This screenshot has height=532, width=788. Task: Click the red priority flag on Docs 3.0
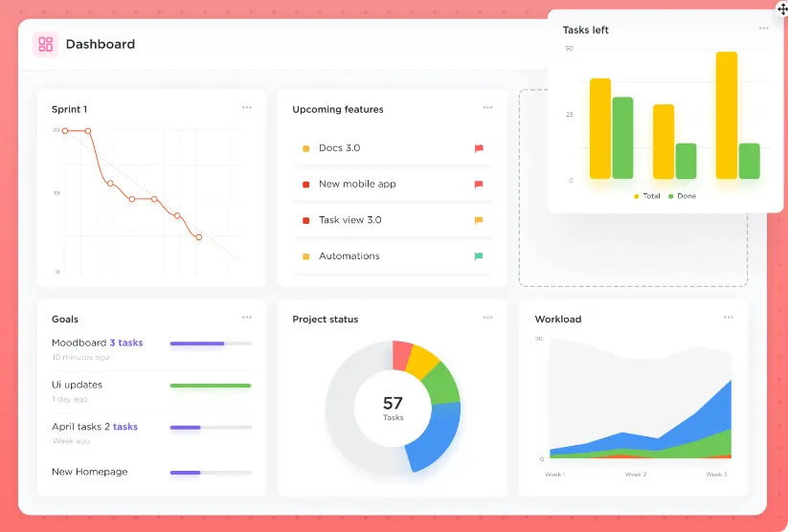479,148
